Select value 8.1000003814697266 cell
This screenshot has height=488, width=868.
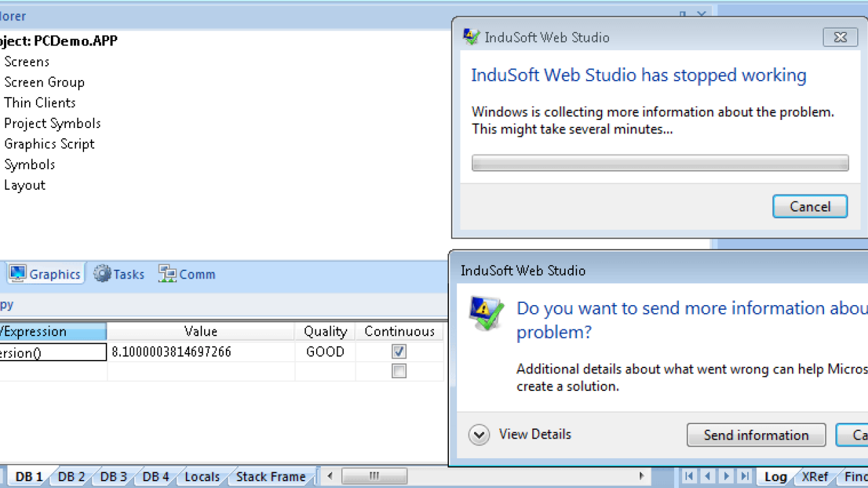[201, 352]
